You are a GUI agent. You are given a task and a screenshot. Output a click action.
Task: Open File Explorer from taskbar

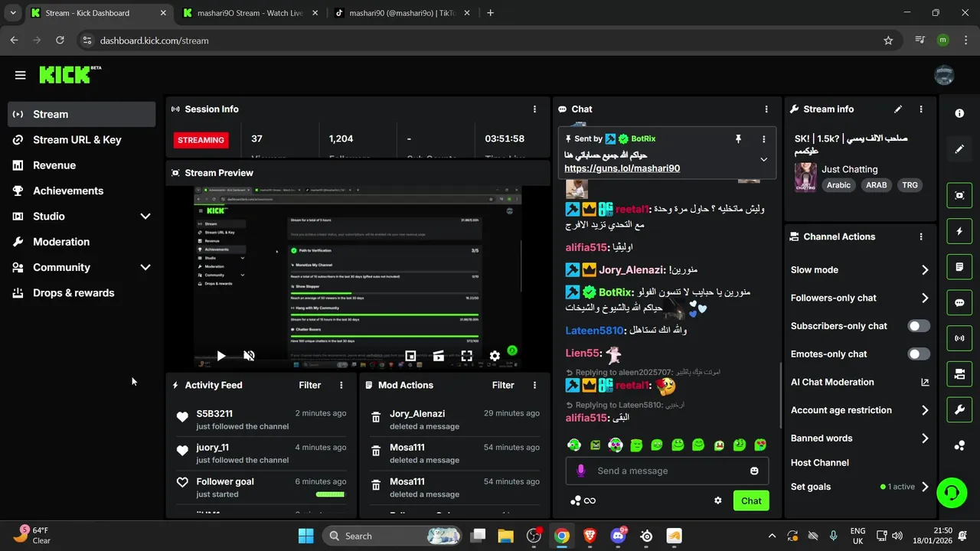point(505,536)
